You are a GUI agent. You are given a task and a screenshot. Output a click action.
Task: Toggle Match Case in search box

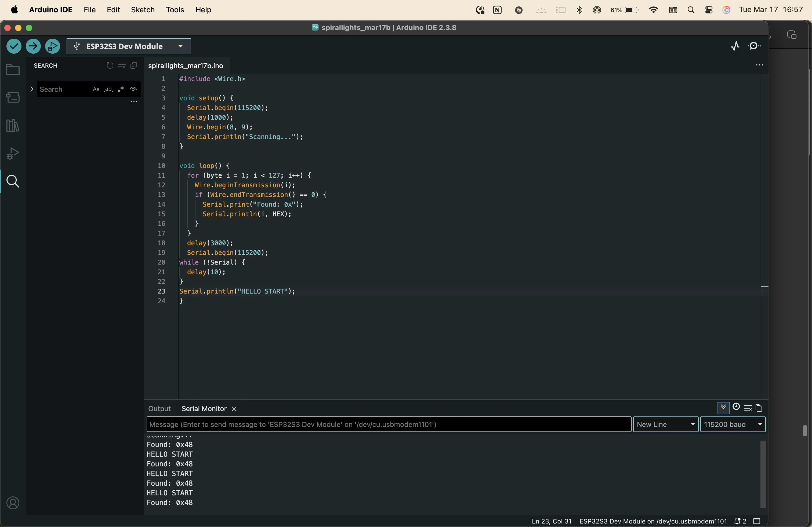(96, 89)
